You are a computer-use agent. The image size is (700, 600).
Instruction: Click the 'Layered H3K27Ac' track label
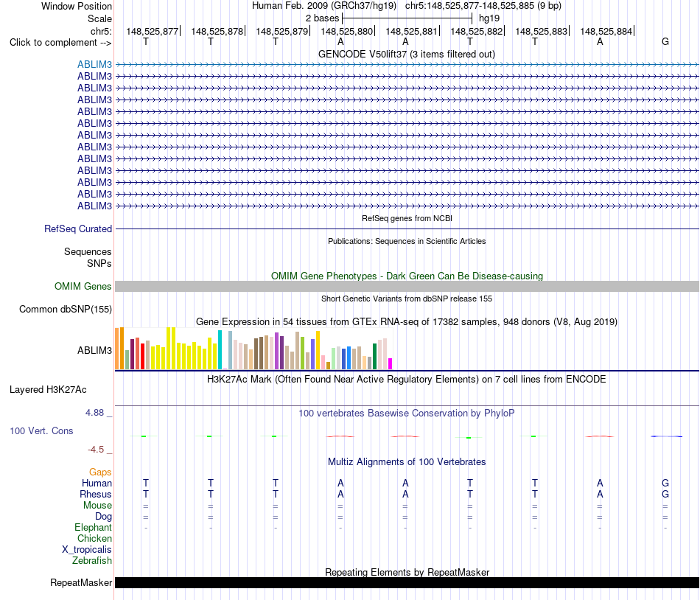coord(48,390)
